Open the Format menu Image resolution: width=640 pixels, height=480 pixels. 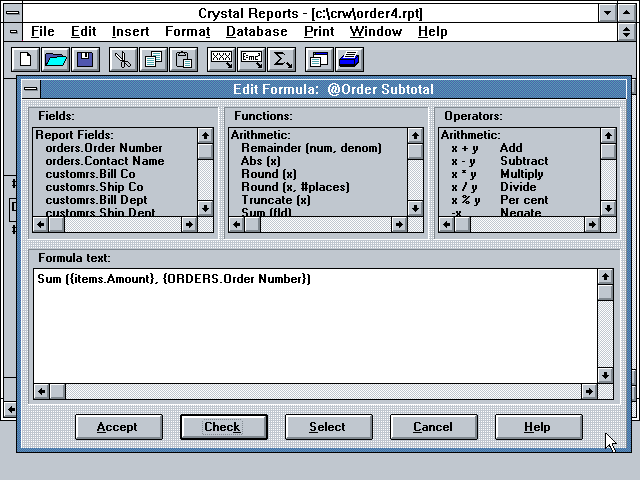(187, 31)
